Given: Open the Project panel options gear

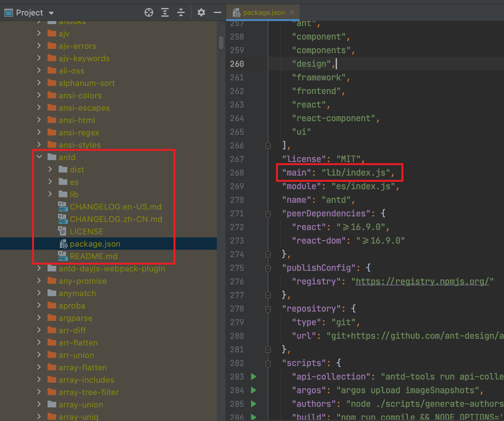Looking at the screenshot, I should [x=201, y=12].
